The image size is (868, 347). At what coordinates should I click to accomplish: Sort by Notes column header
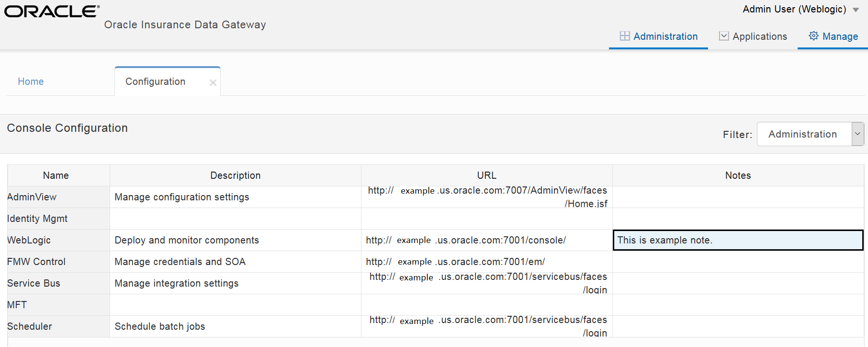[x=738, y=175]
